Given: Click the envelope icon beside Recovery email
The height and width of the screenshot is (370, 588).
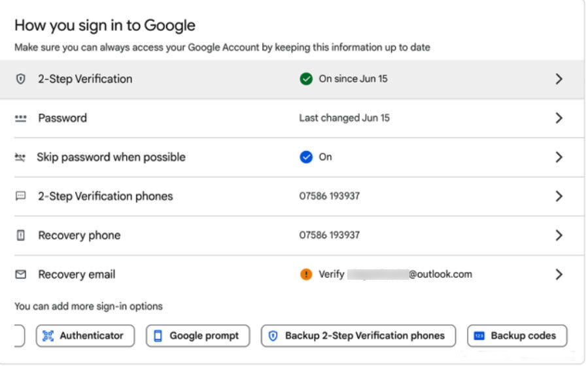Looking at the screenshot, I should [x=21, y=275].
